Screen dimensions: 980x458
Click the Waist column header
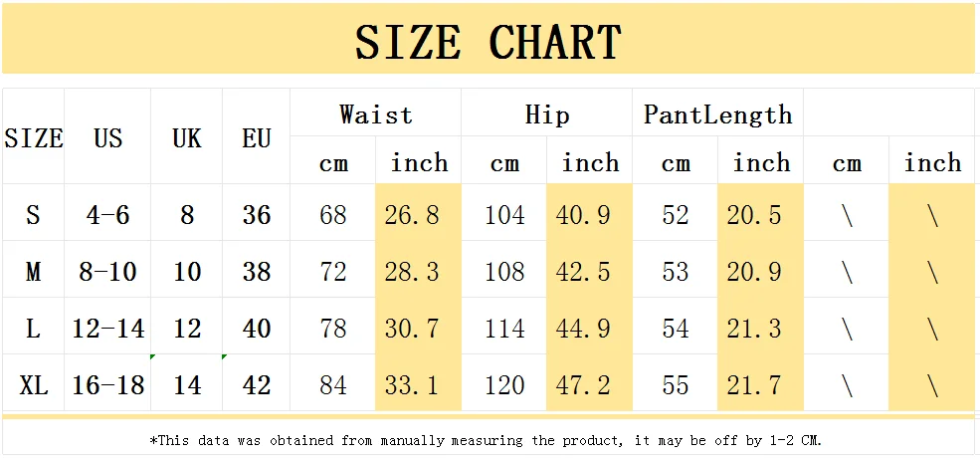376,114
